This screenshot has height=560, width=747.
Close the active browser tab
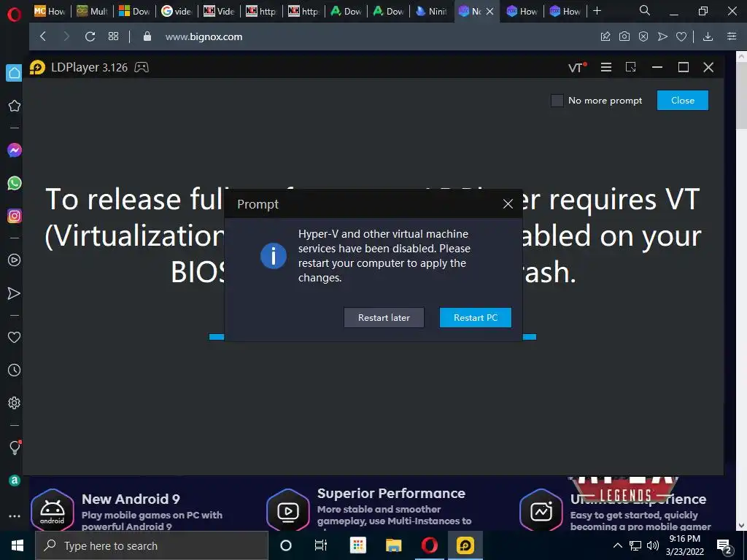tap(489, 12)
